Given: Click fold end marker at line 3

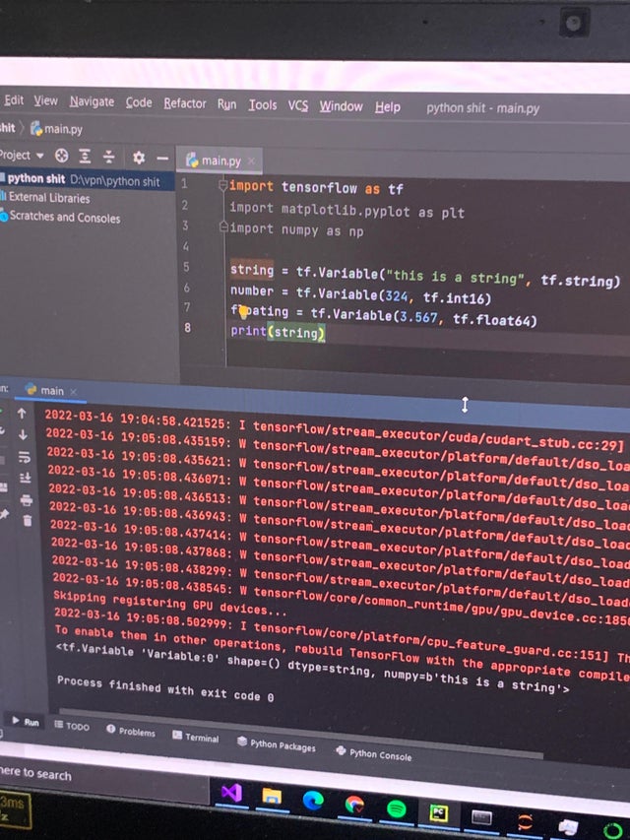Looking at the screenshot, I should tap(223, 227).
